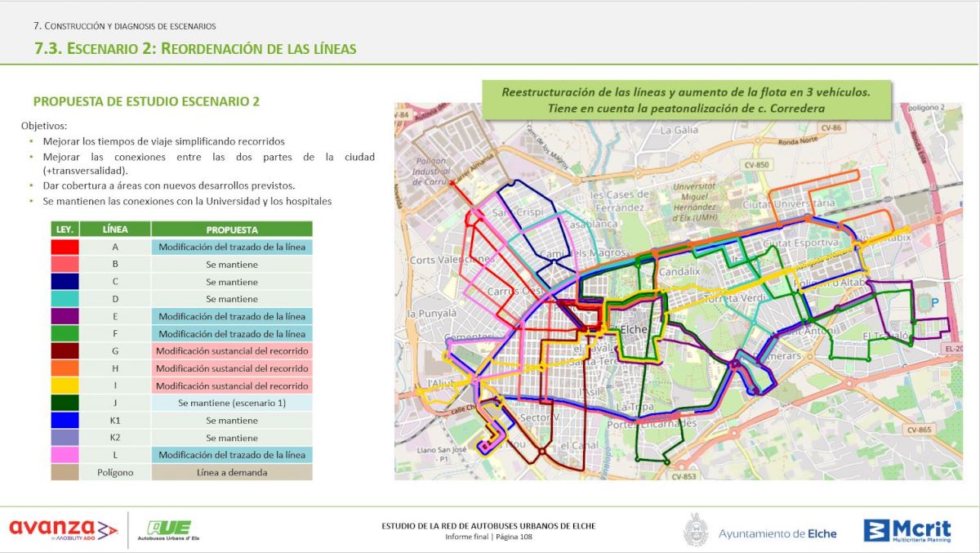The image size is (980, 553).
Task: Click the slide title 'Escenario 2: Reordenación'
Action: pos(195,48)
